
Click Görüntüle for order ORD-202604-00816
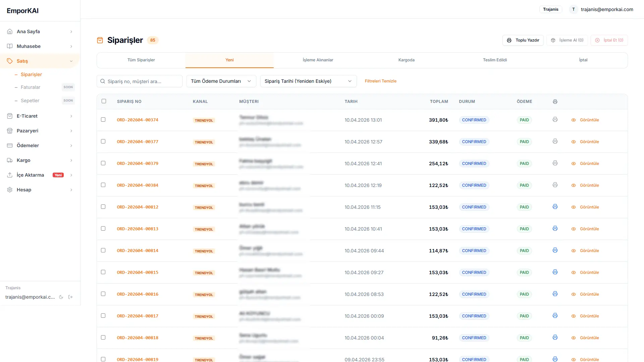coord(585,294)
